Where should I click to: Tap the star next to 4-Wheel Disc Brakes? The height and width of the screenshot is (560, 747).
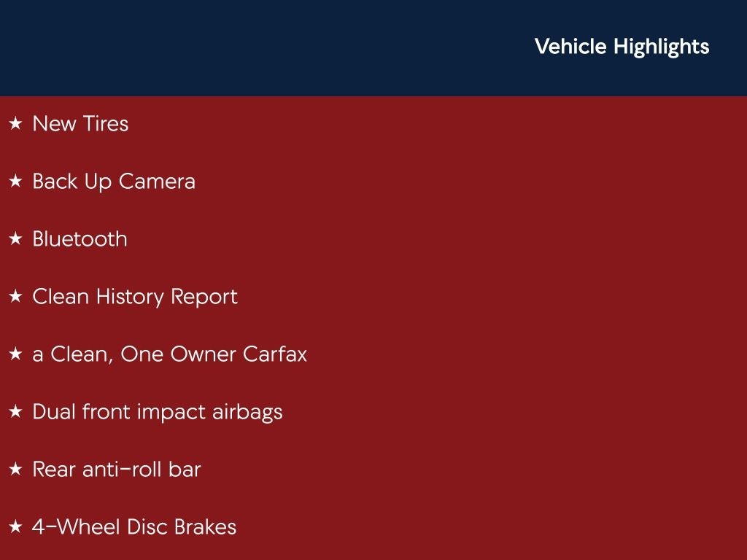(x=15, y=527)
